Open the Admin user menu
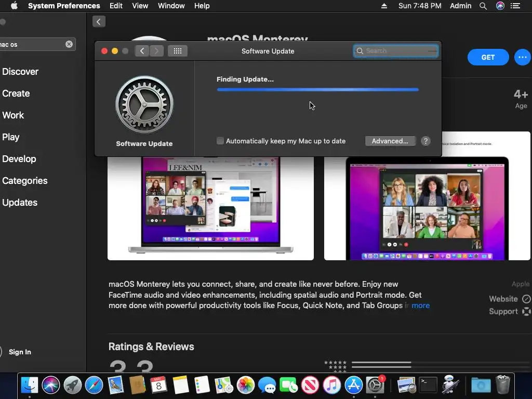This screenshot has width=532, height=399. tap(460, 6)
